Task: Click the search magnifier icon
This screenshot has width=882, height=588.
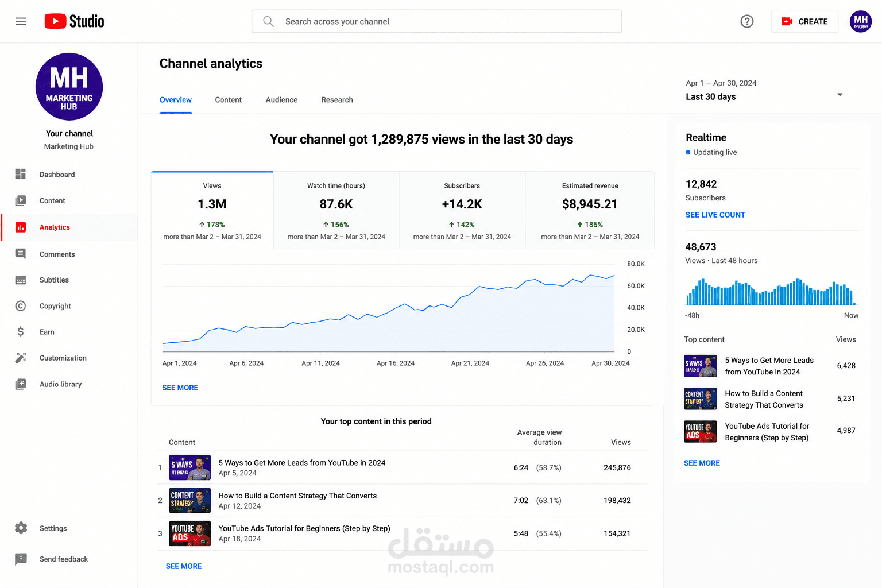Action: [x=268, y=21]
